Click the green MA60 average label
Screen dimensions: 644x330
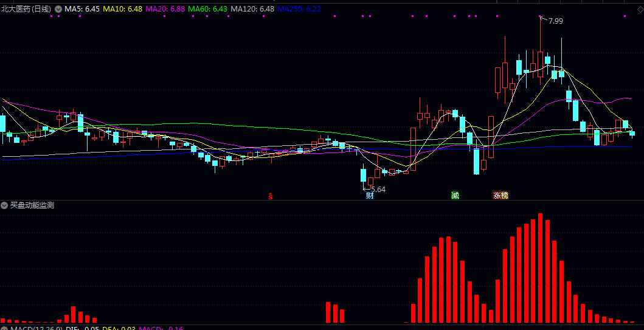point(207,9)
